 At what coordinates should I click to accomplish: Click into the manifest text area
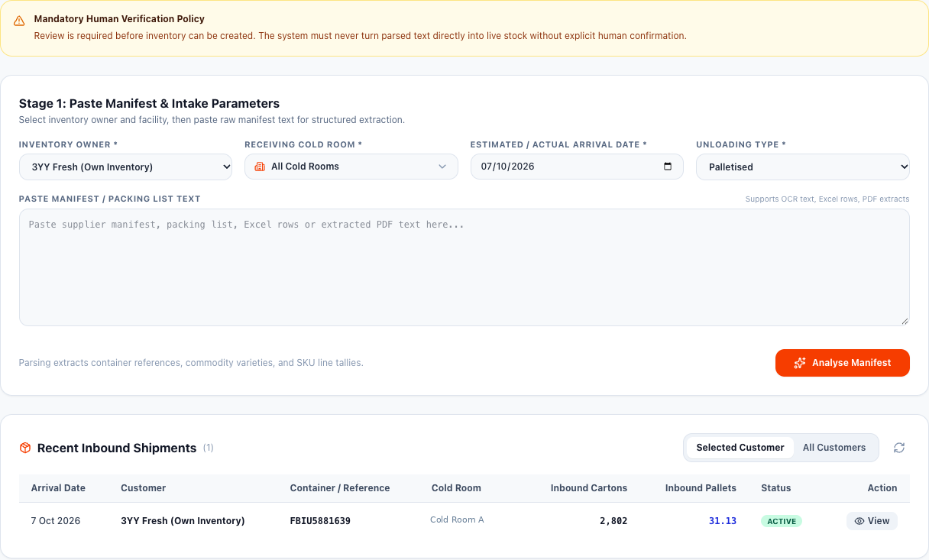coord(464,267)
